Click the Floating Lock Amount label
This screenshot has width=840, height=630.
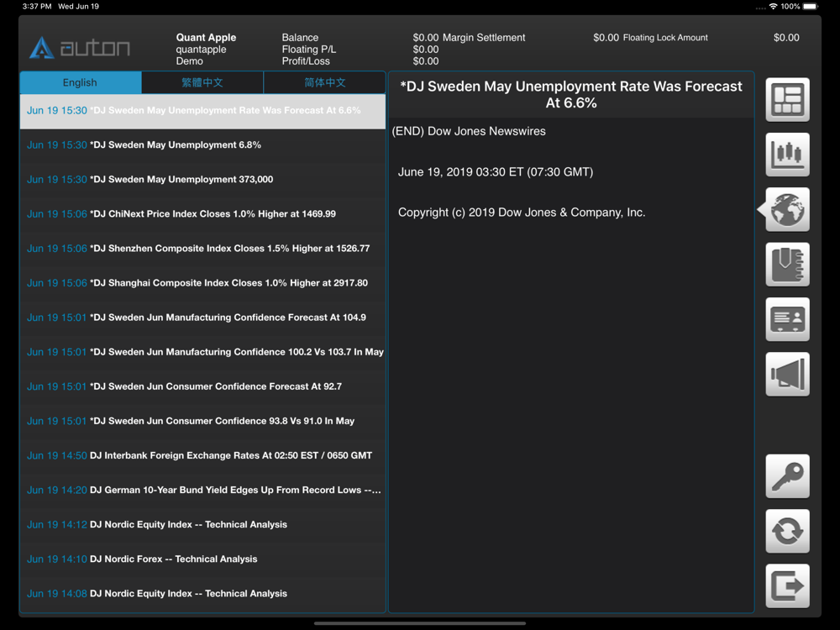click(665, 38)
